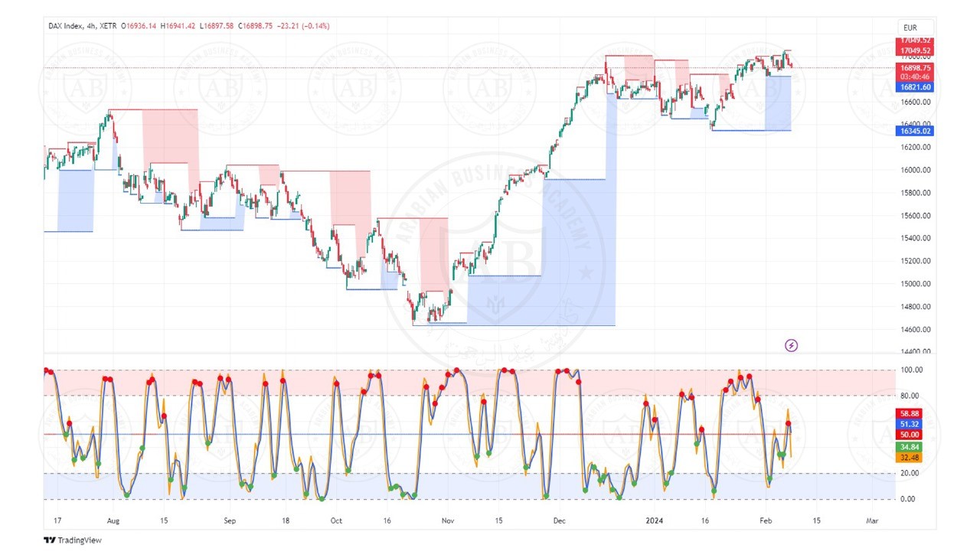This screenshot has width=980, height=551.
Task: Click the 0.00 oscillator scale label
Action: tap(908, 499)
